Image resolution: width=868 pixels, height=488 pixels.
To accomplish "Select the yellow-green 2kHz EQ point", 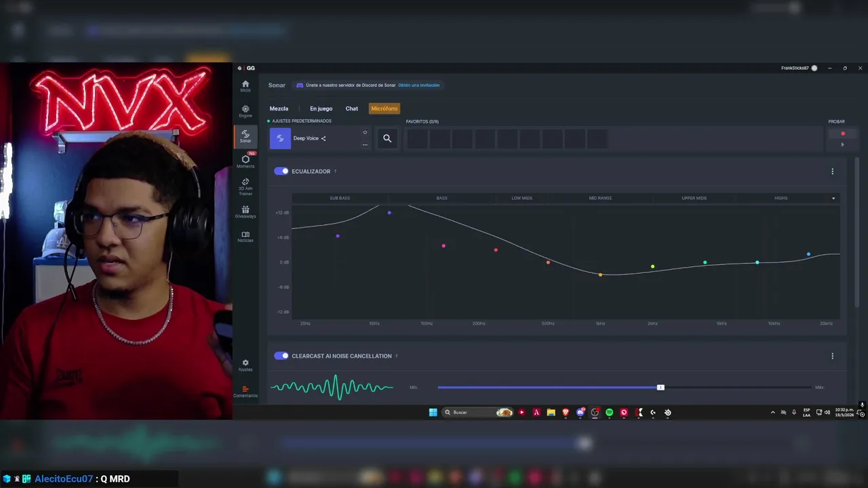I will coord(652,266).
